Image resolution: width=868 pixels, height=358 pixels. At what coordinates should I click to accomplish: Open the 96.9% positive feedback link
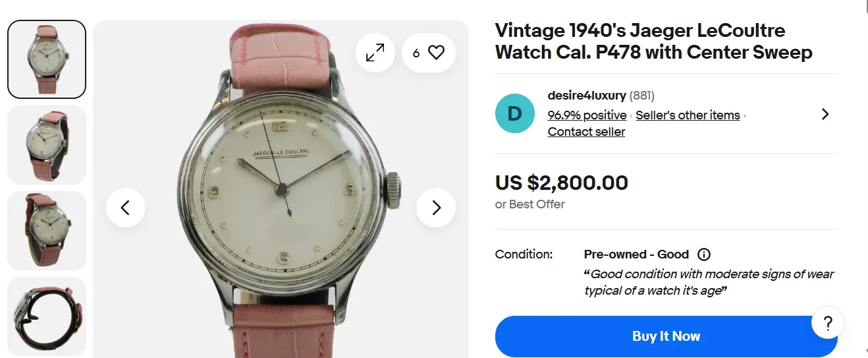tap(587, 115)
